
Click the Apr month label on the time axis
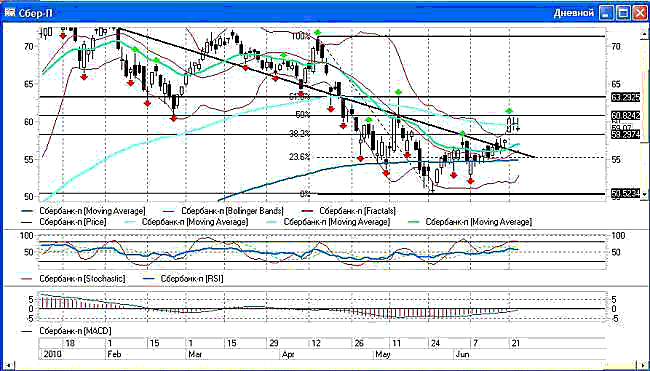point(287,355)
